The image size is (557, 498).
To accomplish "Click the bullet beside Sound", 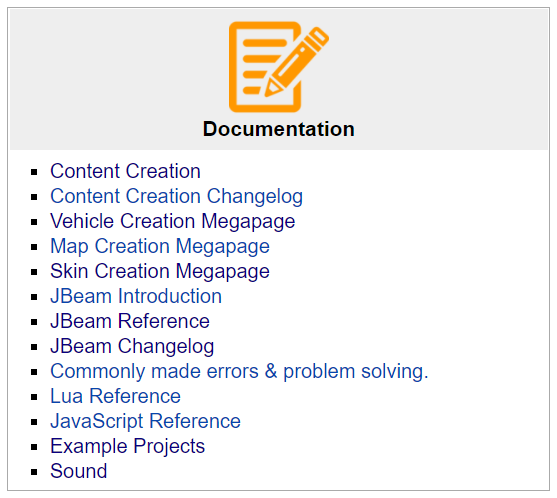I will [x=34, y=472].
